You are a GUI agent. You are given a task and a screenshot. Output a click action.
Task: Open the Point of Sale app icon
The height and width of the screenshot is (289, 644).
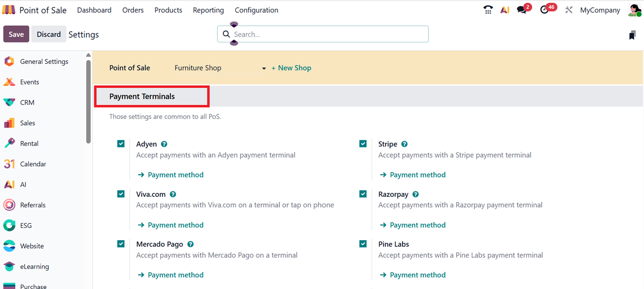click(x=9, y=10)
